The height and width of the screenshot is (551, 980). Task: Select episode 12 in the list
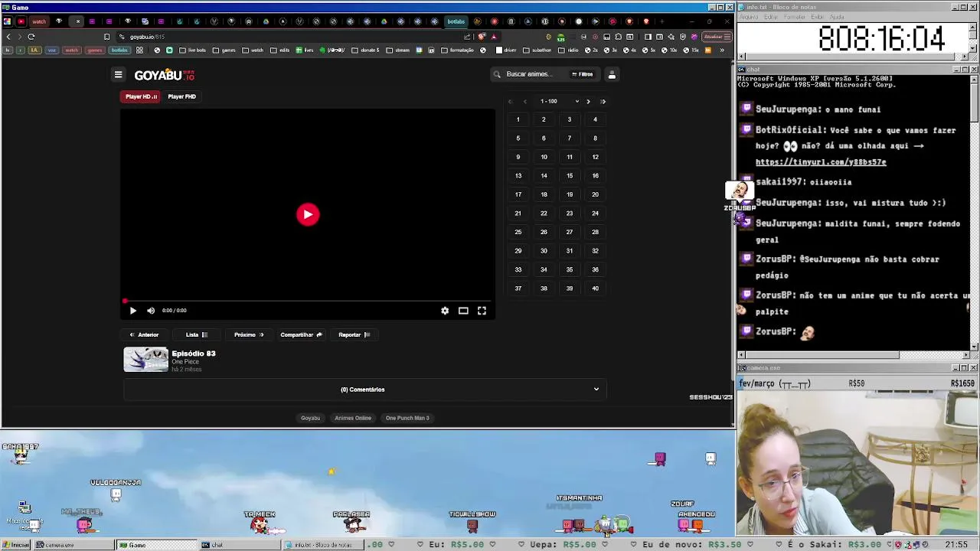(595, 157)
